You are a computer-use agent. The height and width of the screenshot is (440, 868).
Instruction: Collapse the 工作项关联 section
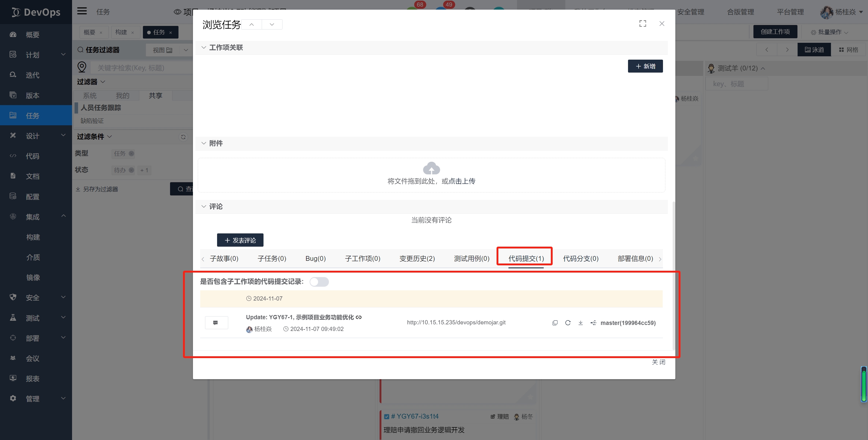pos(204,48)
